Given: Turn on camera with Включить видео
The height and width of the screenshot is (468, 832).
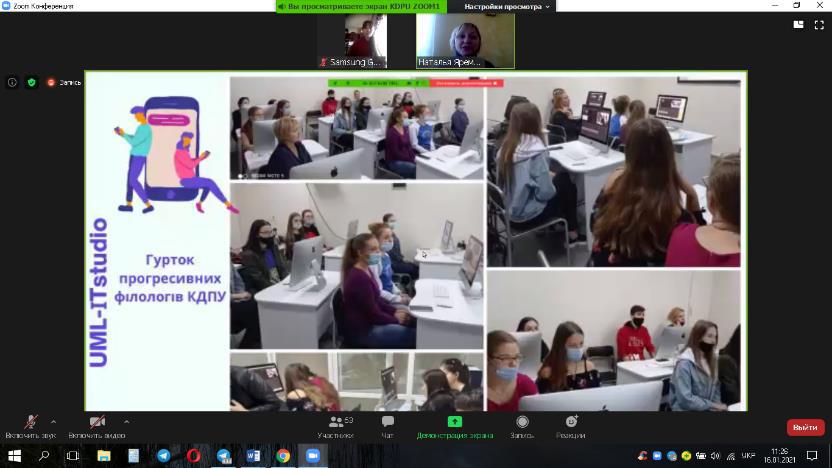Looking at the screenshot, I should point(97,424).
